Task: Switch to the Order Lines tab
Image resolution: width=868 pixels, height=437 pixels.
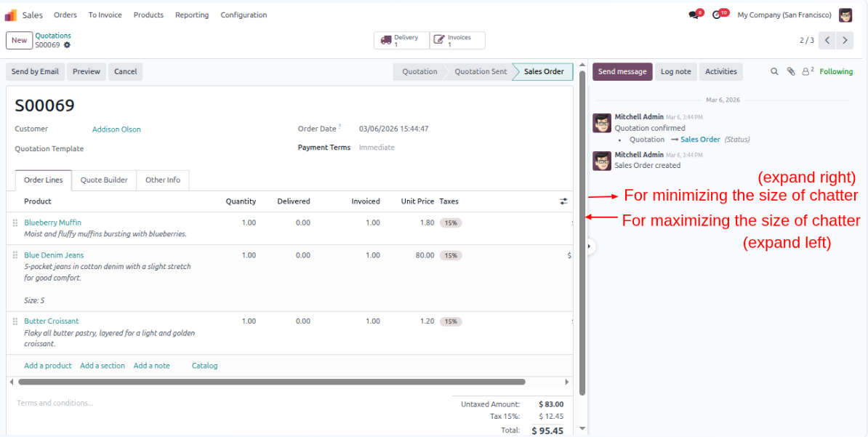Action: click(x=43, y=180)
